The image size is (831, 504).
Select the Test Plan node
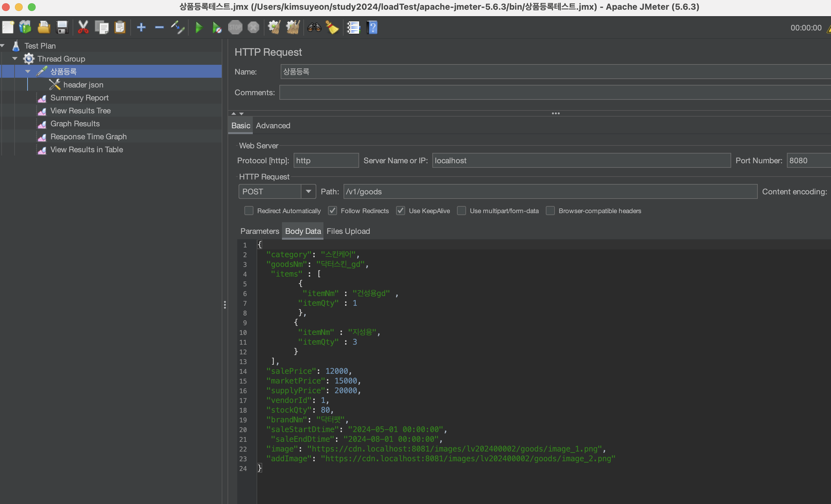pyautogui.click(x=40, y=46)
